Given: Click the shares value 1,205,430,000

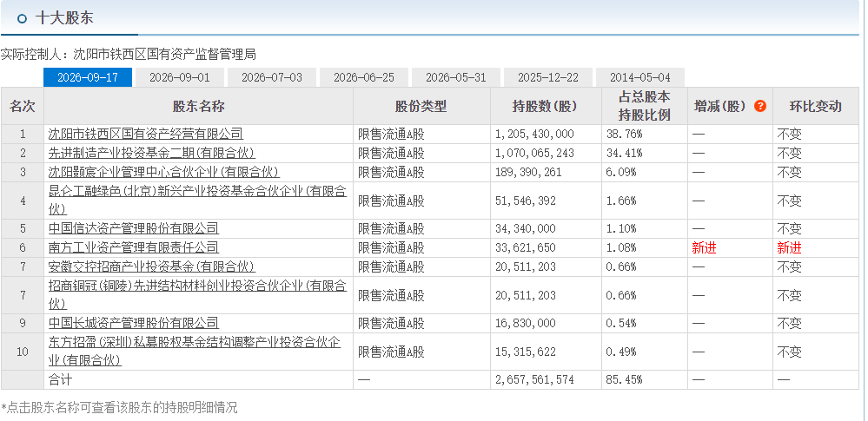Looking at the screenshot, I should click(534, 134).
